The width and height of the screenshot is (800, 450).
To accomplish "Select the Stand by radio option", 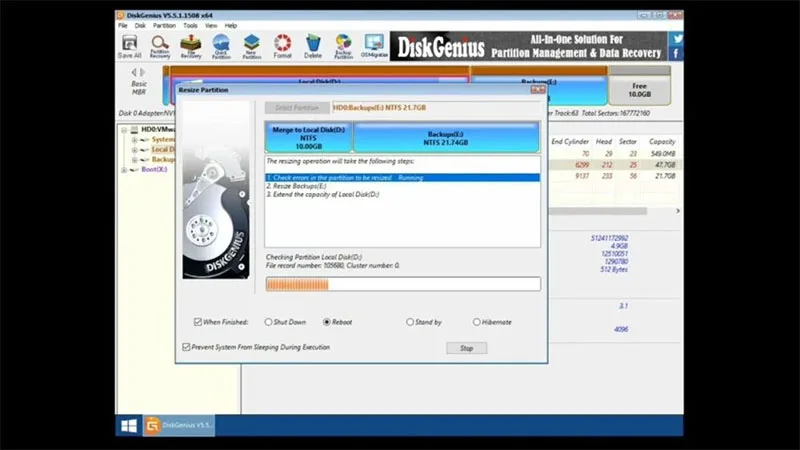I will coord(410,322).
